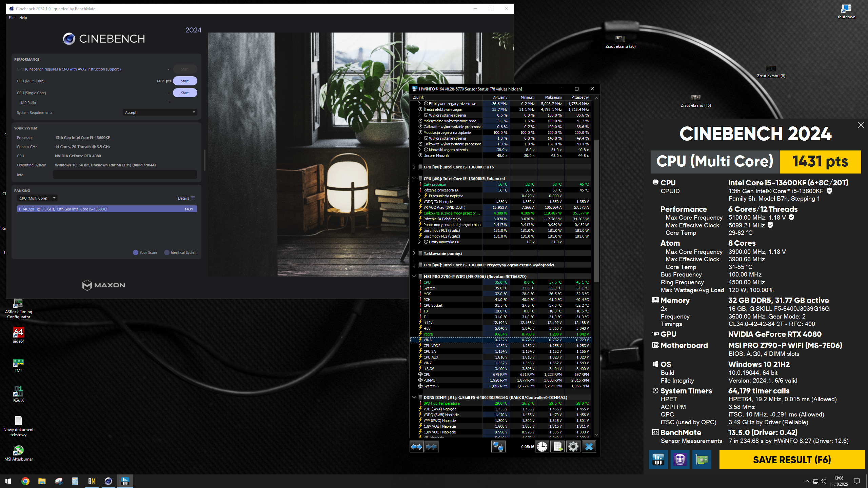868x488 pixels.
Task: Click HWiNFO reset clock icon
Action: 542,447
